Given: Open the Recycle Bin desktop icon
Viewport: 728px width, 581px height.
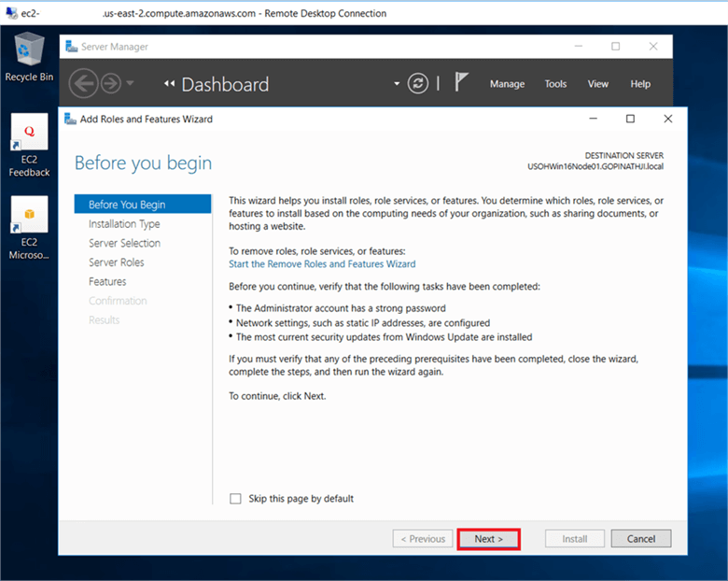Looking at the screenshot, I should coord(29,56).
